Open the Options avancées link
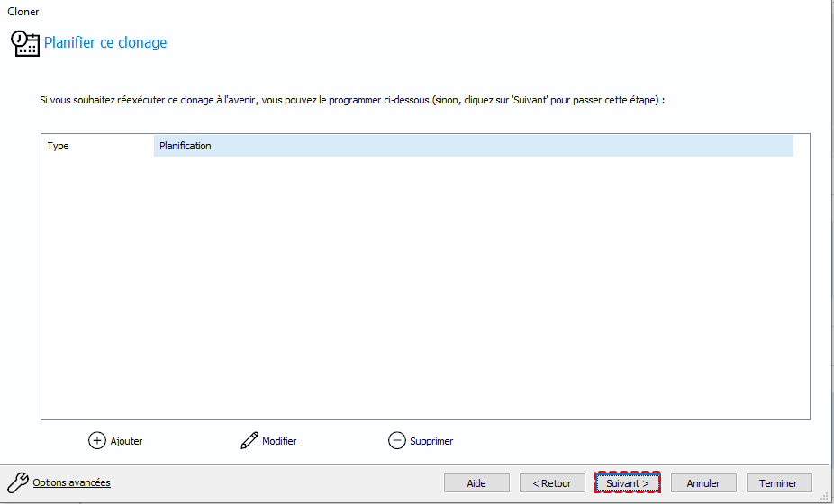The height and width of the screenshot is (504, 834). (x=71, y=482)
